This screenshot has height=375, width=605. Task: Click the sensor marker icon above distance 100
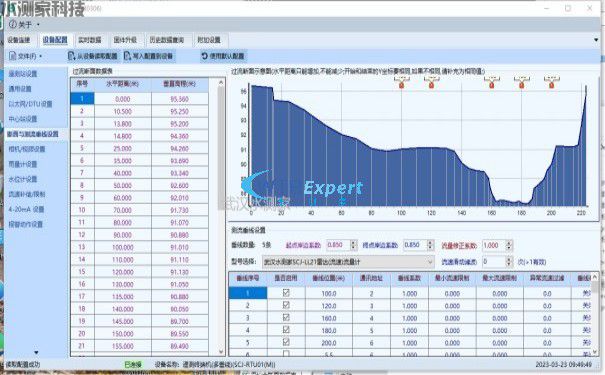(x=401, y=82)
